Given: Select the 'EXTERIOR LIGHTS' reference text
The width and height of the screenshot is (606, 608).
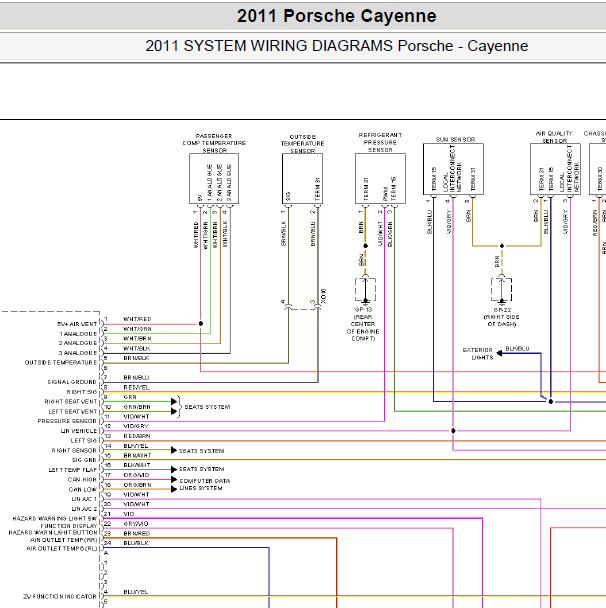Looking at the screenshot, I should [478, 354].
